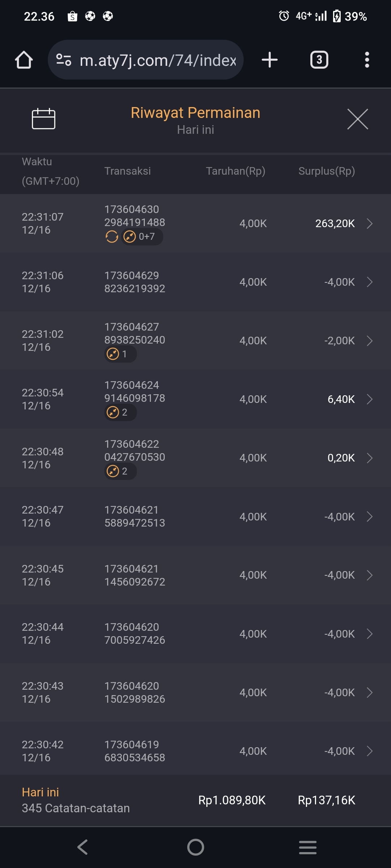The height and width of the screenshot is (868, 391).
Task: Open the browser three-dot menu
Action: [x=367, y=60]
